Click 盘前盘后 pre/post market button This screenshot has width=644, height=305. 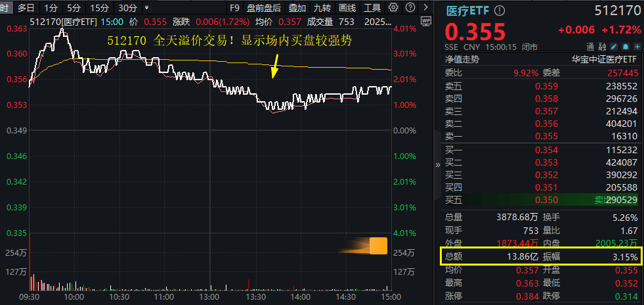[264, 7]
